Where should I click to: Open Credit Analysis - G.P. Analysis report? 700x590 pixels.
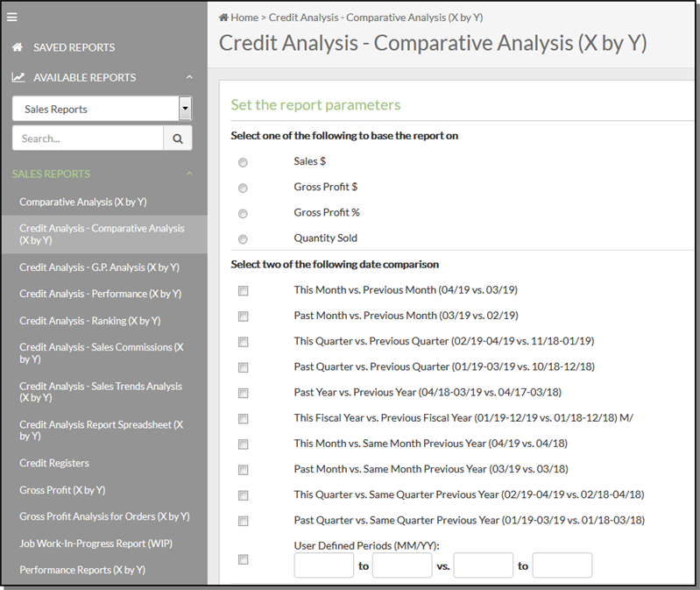[x=99, y=267]
